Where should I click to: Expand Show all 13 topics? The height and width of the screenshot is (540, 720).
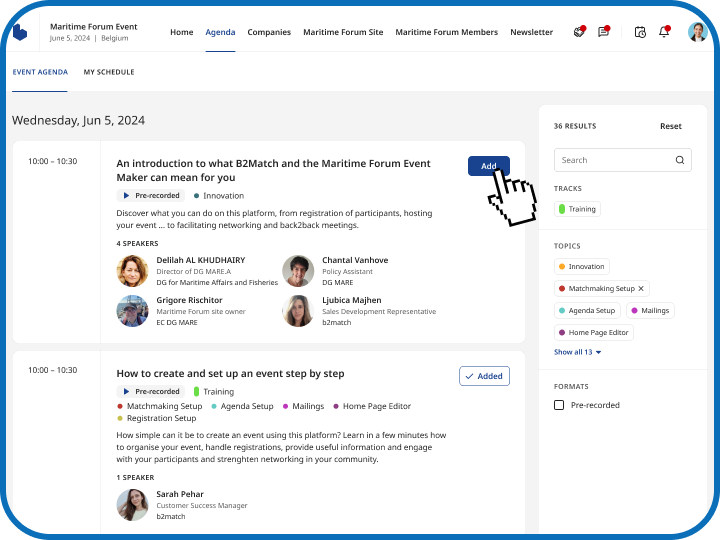[x=577, y=352]
